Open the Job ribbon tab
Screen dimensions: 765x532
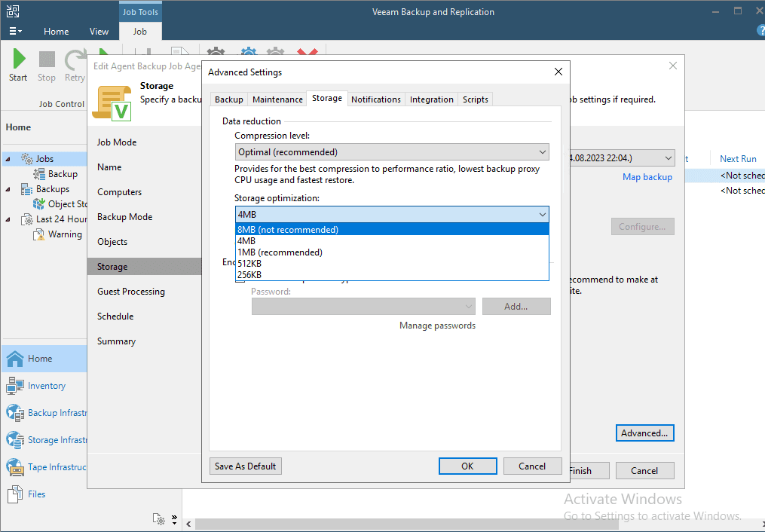coord(140,31)
